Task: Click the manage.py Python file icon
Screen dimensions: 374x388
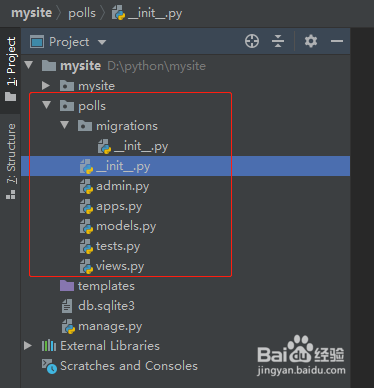Action: (x=68, y=326)
